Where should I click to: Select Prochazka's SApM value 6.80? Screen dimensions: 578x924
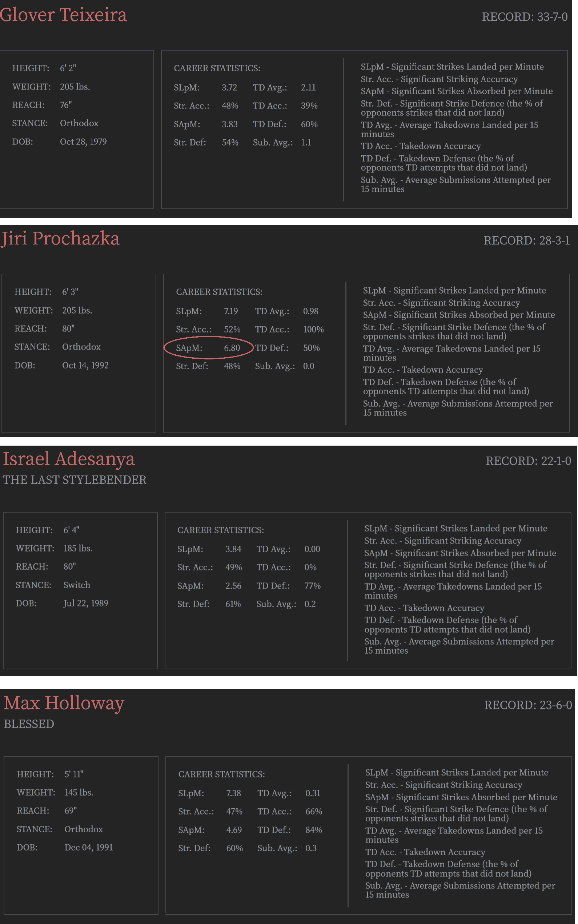[x=232, y=348]
